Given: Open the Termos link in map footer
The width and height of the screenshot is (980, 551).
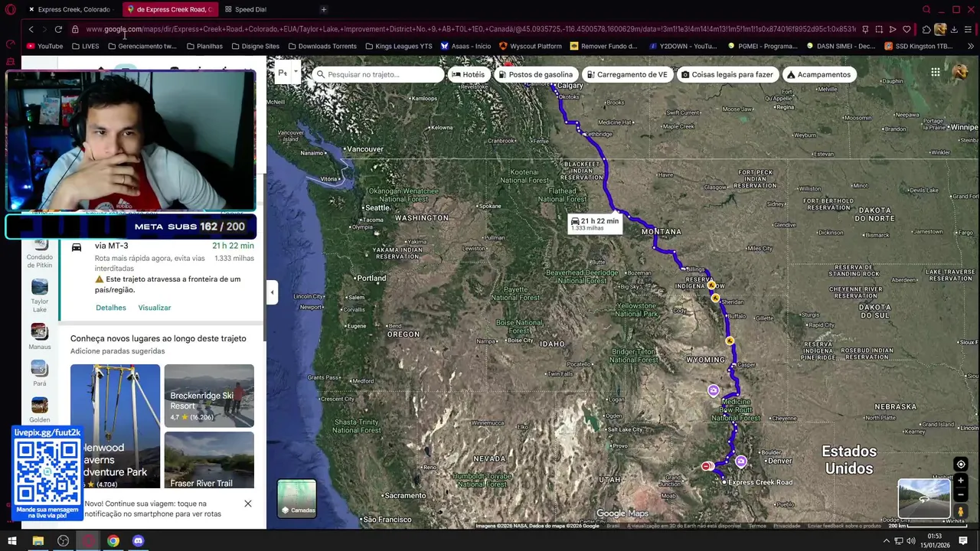Looking at the screenshot, I should tap(757, 526).
